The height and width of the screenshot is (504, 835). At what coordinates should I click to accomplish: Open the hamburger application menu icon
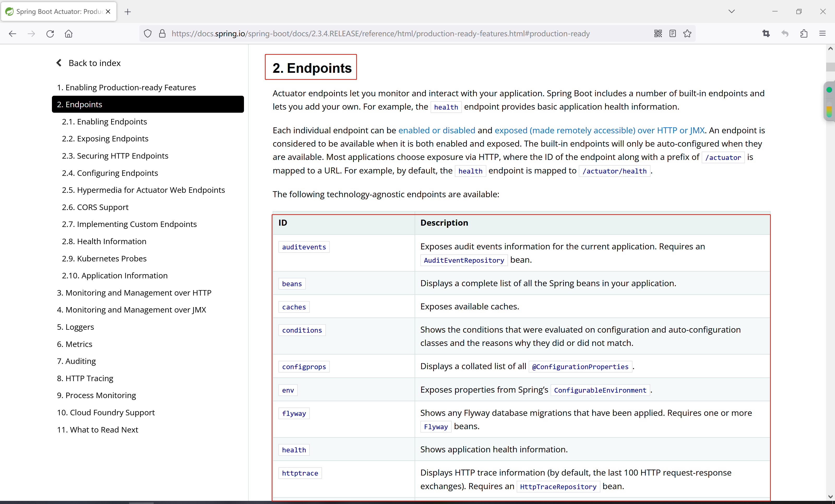823,33
